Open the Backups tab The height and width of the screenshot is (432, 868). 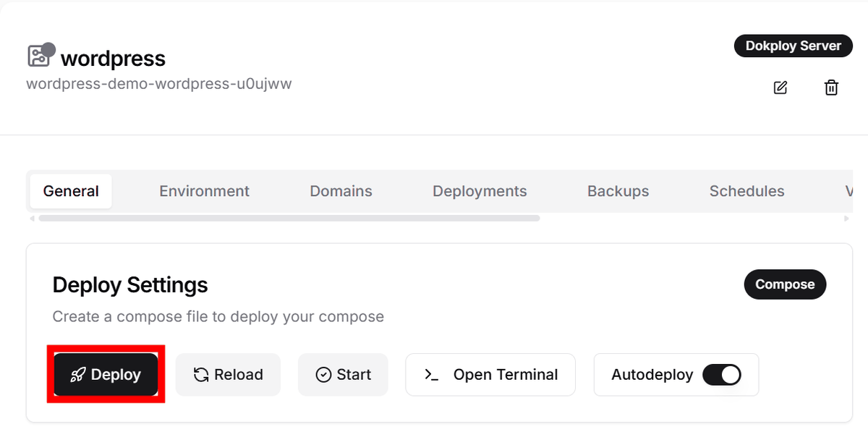tap(618, 191)
